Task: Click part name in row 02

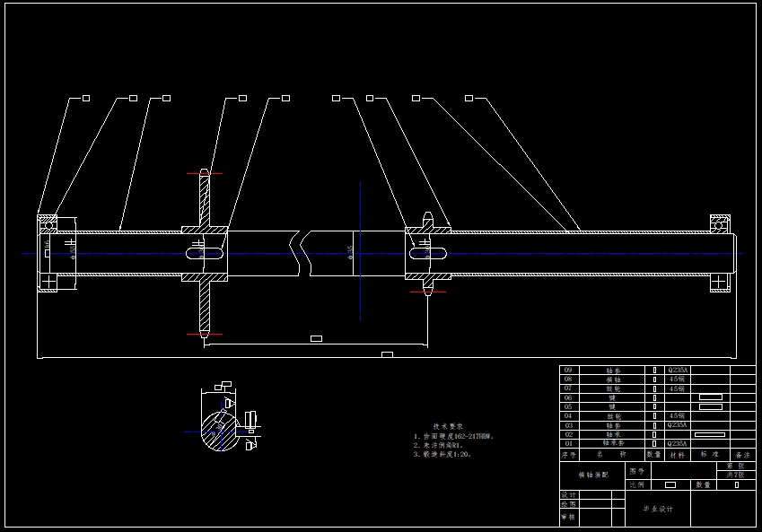Action: (x=613, y=434)
